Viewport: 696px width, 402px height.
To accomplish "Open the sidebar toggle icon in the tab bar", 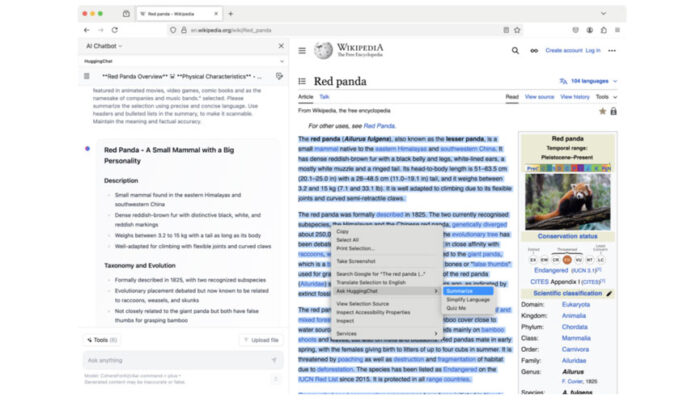I will [x=126, y=14].
